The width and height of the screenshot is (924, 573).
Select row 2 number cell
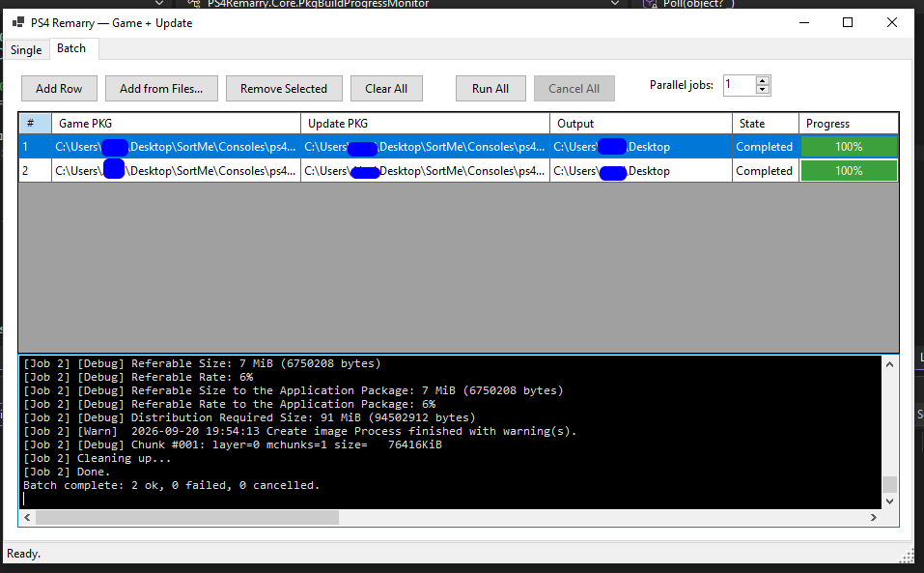[36, 171]
